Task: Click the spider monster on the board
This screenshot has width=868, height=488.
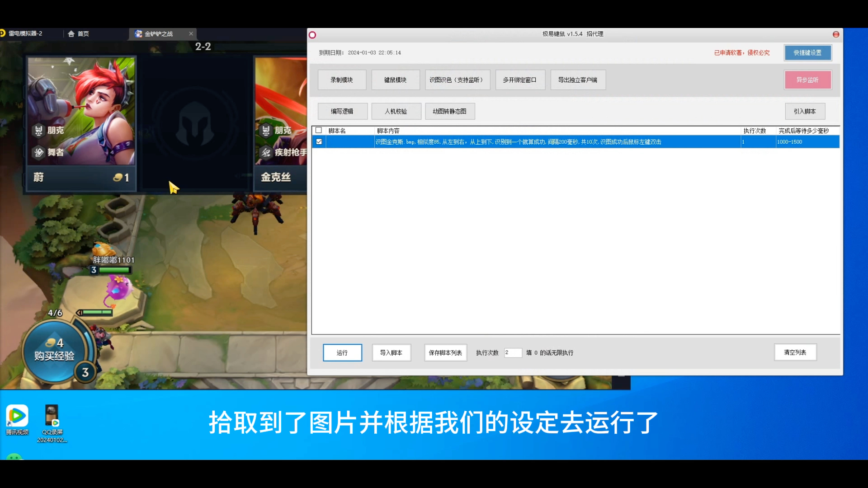Action: tap(256, 211)
